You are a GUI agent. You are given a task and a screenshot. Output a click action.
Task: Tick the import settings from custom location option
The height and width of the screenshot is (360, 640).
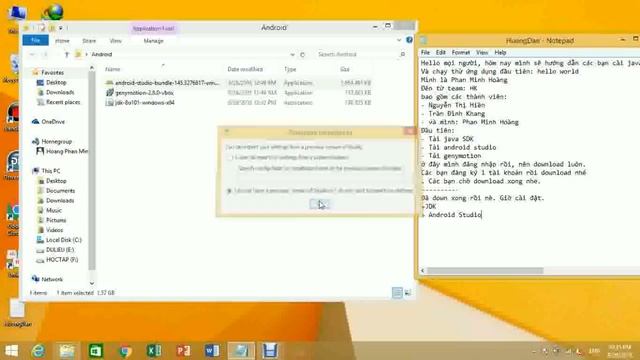[x=229, y=158]
